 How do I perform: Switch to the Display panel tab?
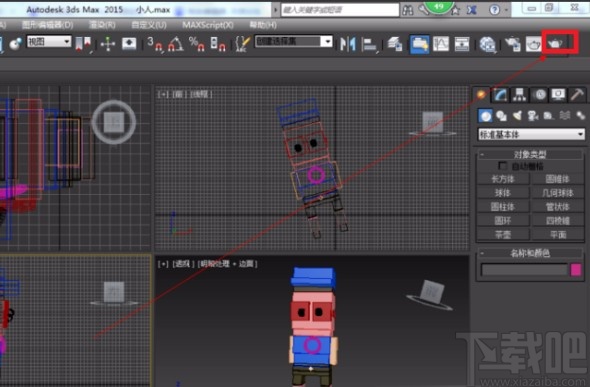click(x=558, y=95)
